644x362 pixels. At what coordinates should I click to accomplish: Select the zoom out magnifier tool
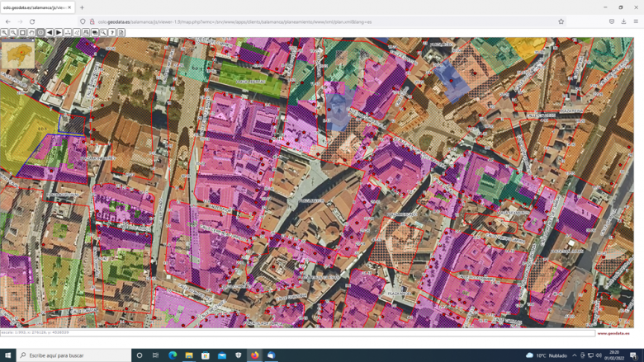point(13,33)
